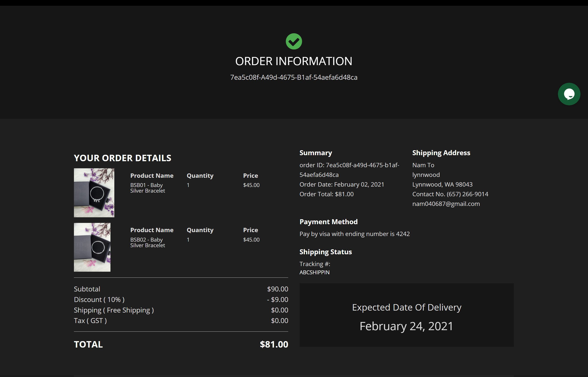588x377 pixels.
Task: Click the contact number (657) 266-9014
Action: pos(467,194)
